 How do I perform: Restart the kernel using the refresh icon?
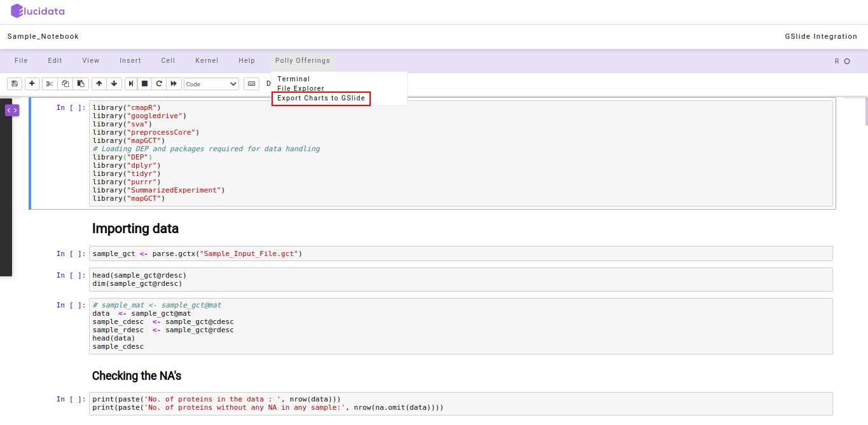pos(159,83)
